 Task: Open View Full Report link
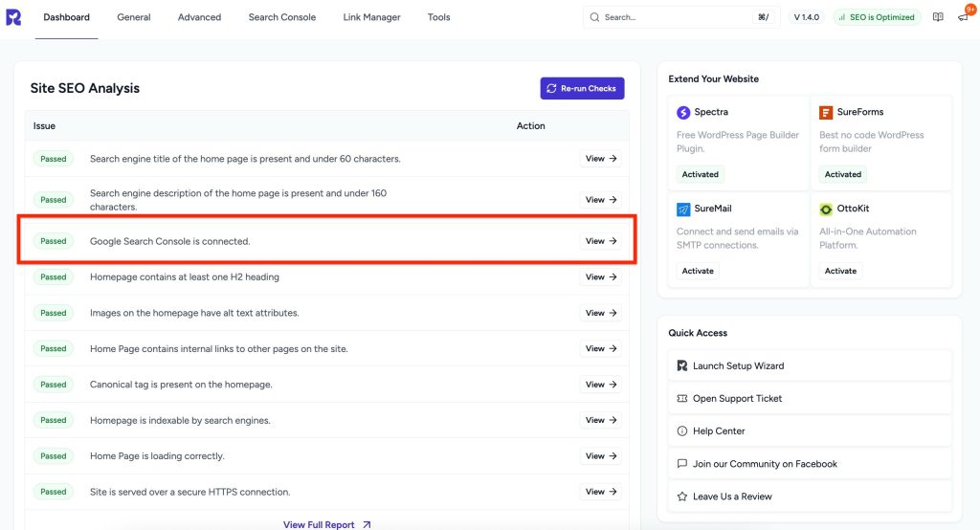point(326,524)
